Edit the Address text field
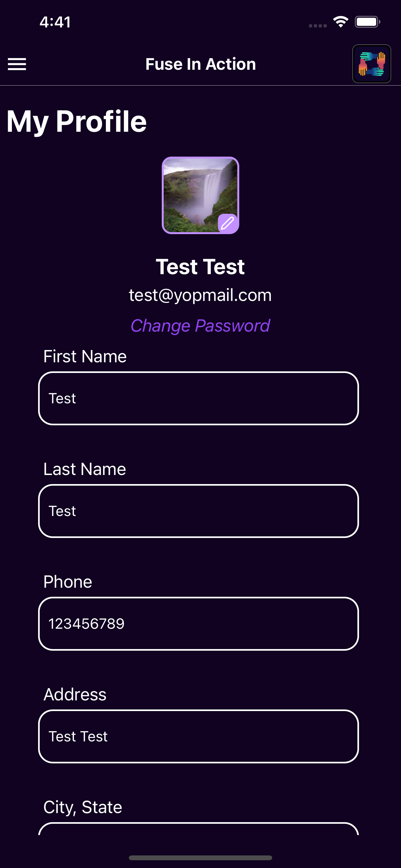This screenshot has width=401, height=868. [x=199, y=736]
